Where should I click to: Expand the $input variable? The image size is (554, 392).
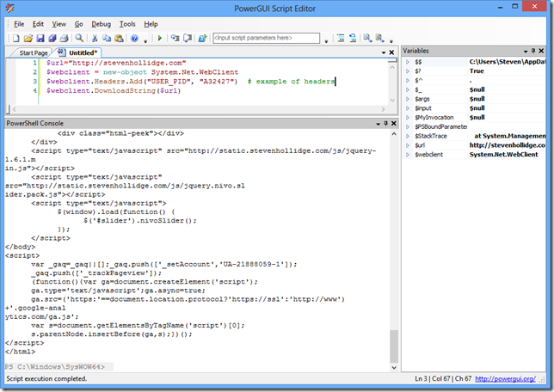pos(408,108)
